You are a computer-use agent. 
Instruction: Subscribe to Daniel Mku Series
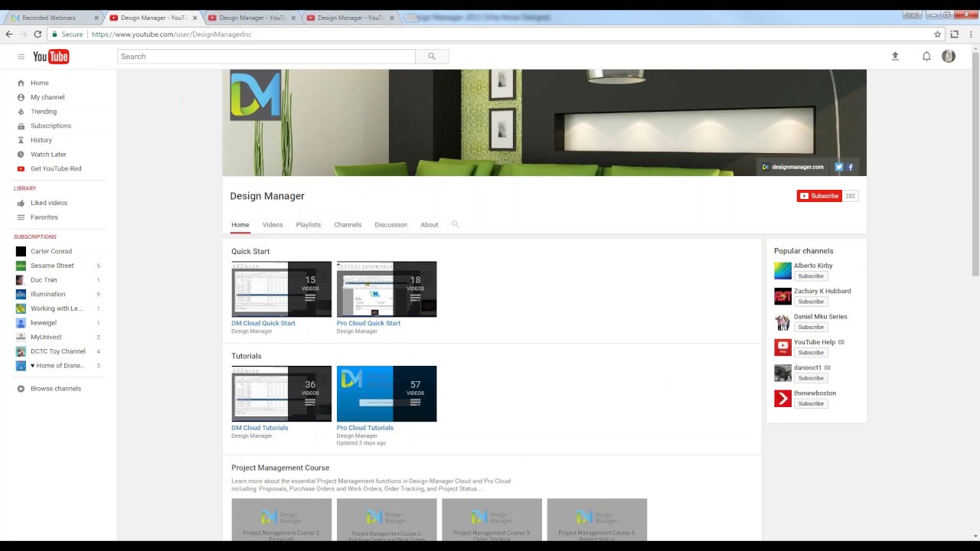point(811,327)
